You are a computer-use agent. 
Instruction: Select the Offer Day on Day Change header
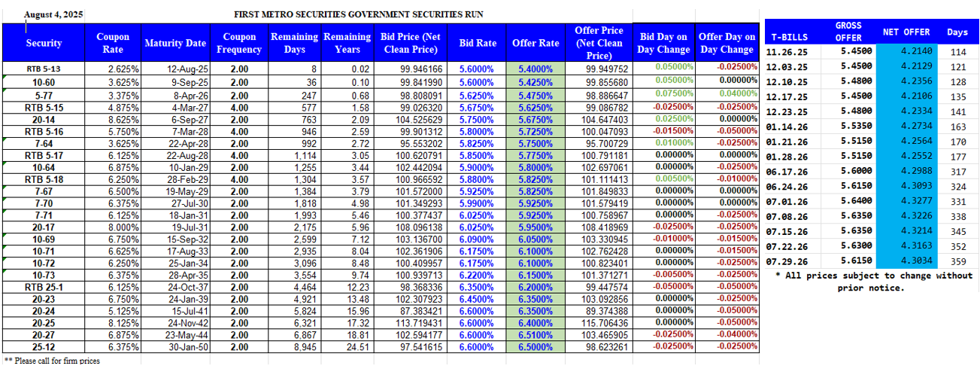coord(727,43)
